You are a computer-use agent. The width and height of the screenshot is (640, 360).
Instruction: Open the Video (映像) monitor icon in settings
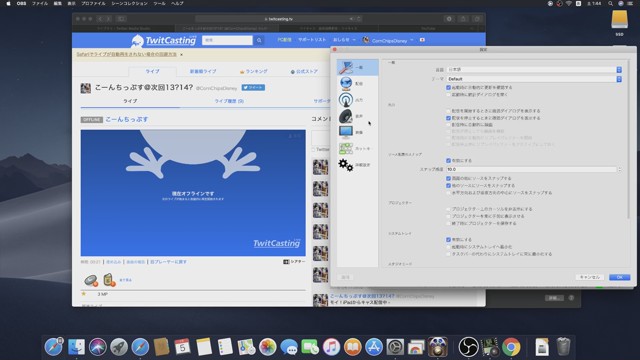click(x=346, y=132)
